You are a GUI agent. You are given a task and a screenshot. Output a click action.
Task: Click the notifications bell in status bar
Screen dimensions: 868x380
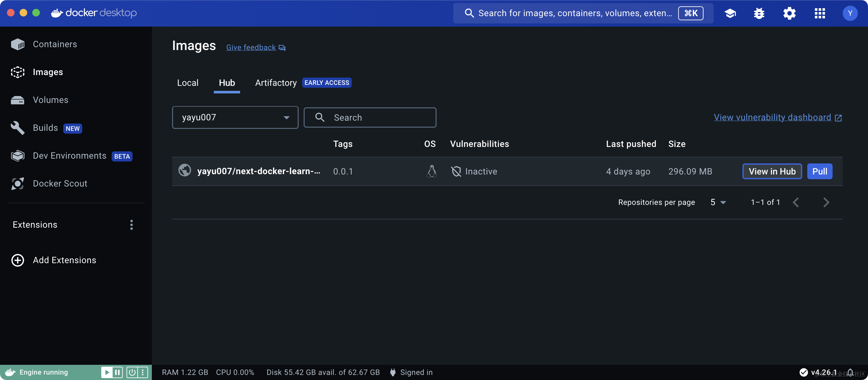click(x=850, y=372)
